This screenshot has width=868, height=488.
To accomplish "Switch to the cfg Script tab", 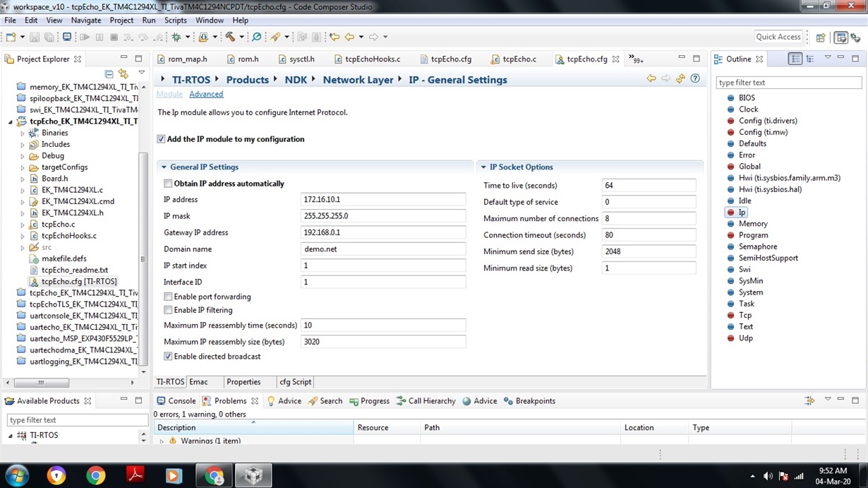I will click(x=295, y=382).
